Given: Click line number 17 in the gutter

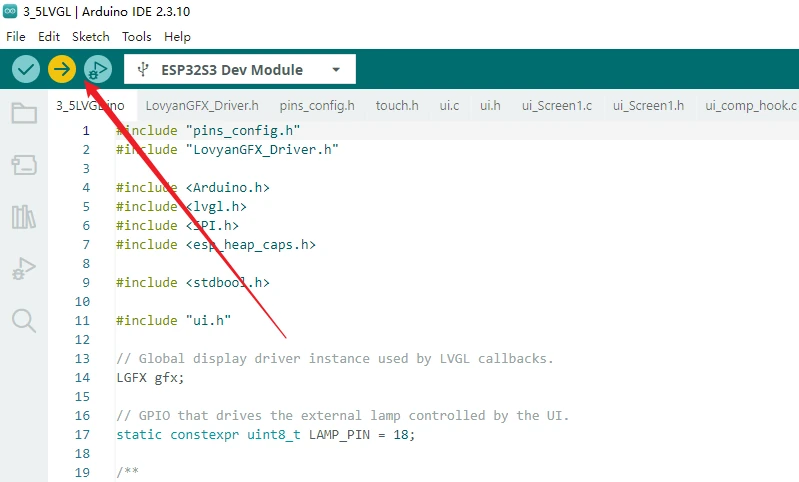Looking at the screenshot, I should [83, 435].
